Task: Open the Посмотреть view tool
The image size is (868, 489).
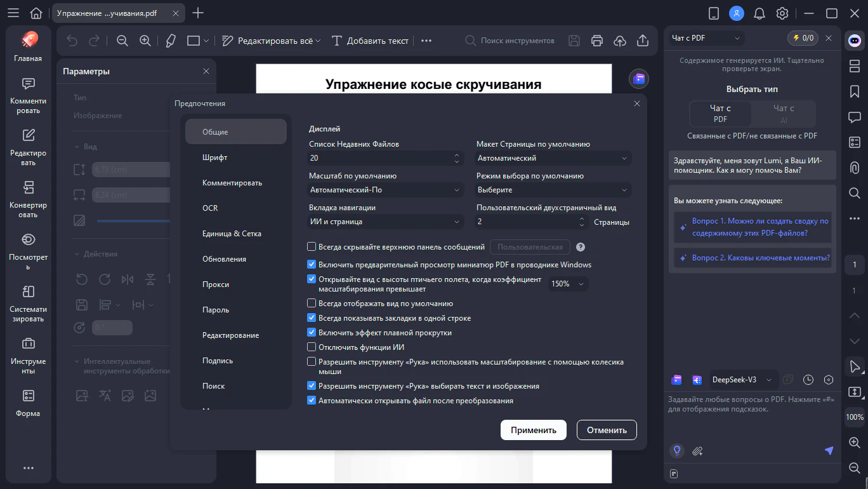Action: [x=28, y=252]
